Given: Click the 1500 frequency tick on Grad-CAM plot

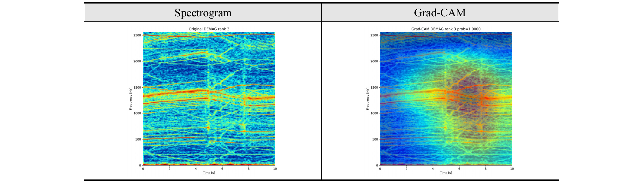Looking at the screenshot, I should 374,87.
